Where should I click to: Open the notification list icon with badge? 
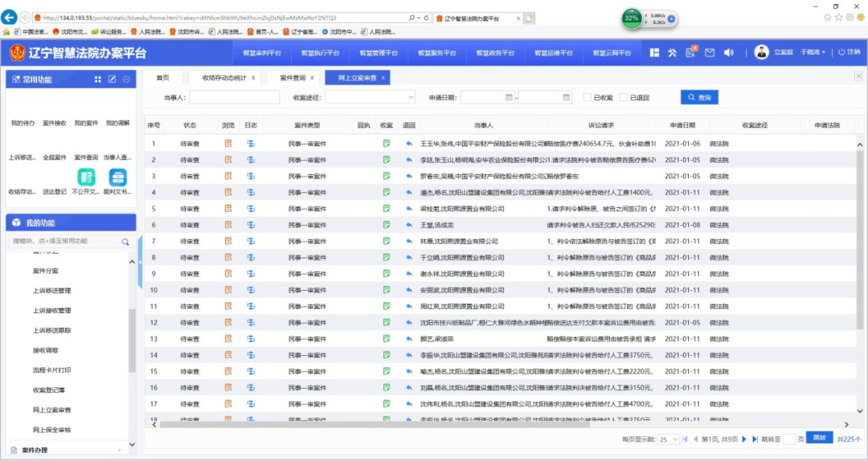point(690,52)
